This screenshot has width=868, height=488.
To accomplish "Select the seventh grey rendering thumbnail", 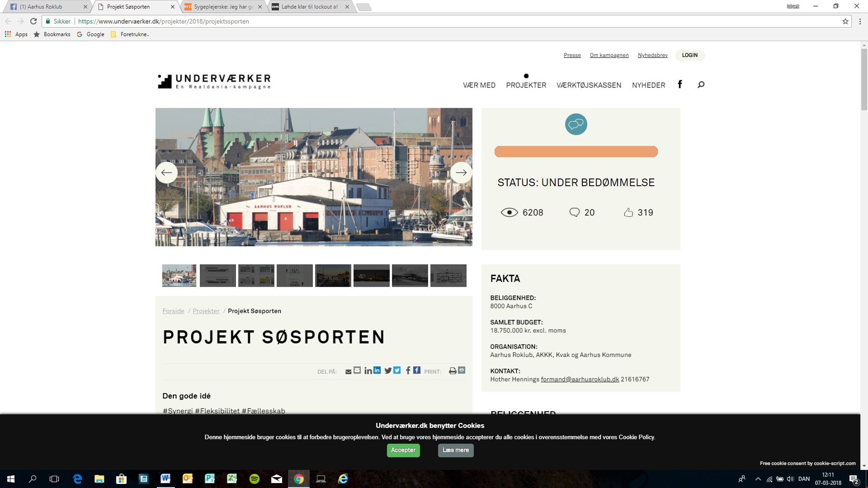I will [410, 276].
